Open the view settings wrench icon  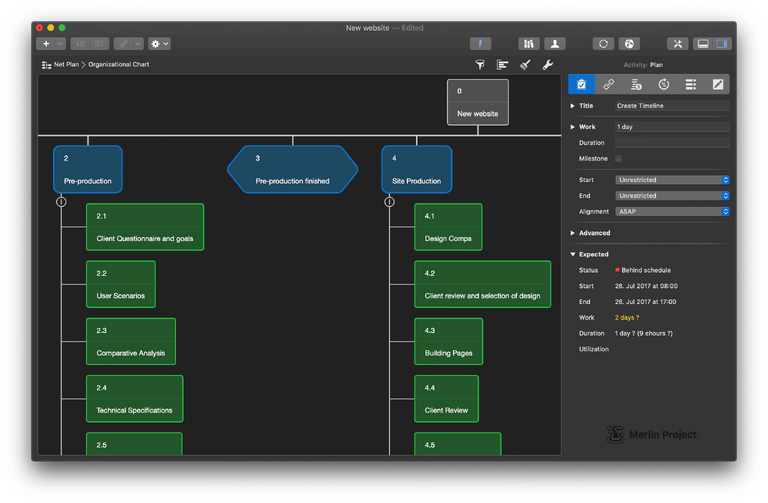(x=548, y=65)
